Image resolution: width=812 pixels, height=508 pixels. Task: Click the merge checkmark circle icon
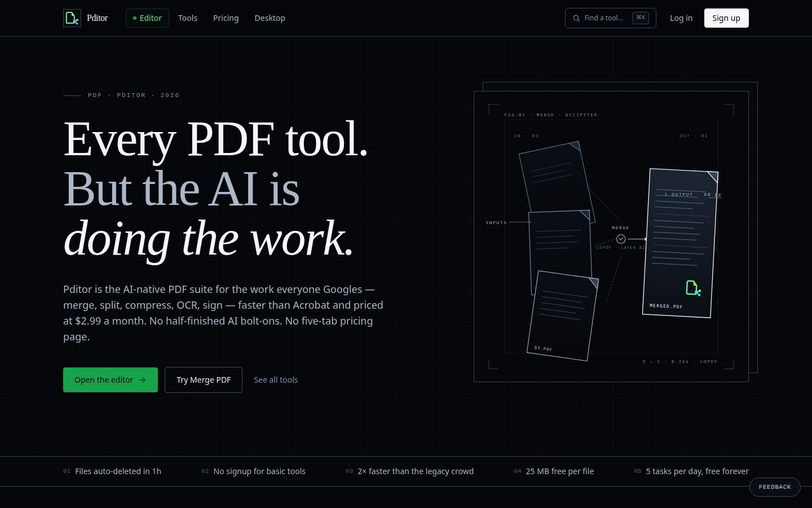pyautogui.click(x=621, y=239)
